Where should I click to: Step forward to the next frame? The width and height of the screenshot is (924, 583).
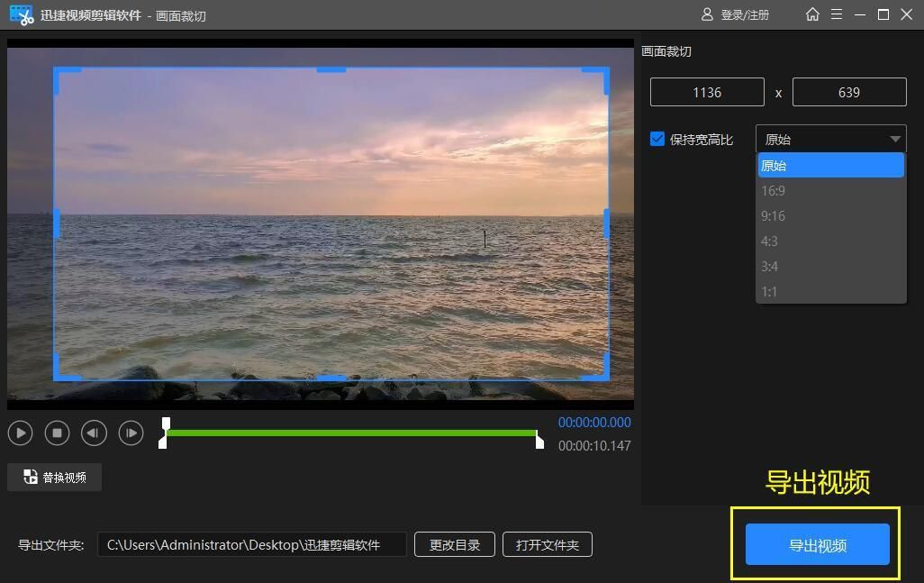click(x=131, y=433)
